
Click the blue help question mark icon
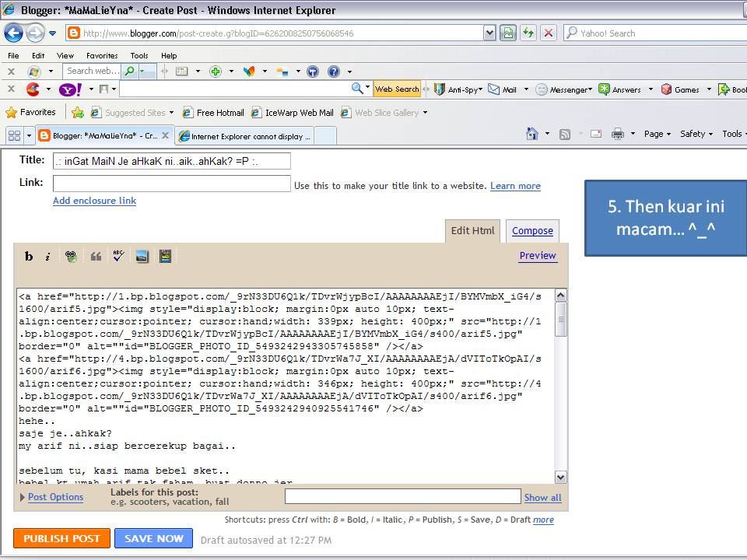point(334,72)
